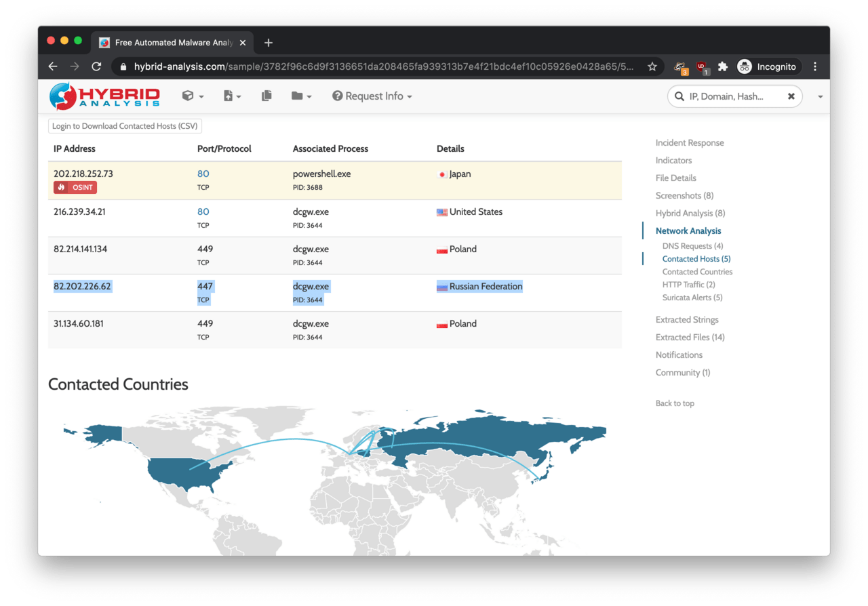Jump to Contacted Hosts (5)

[x=696, y=259]
